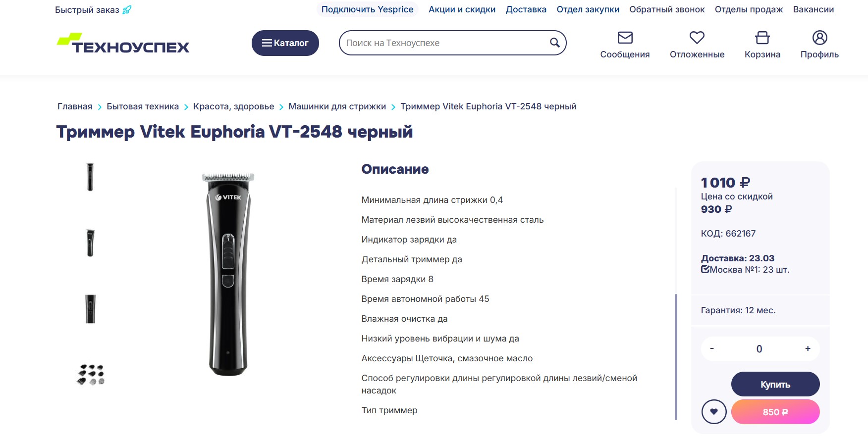Focus the Поиск на Техноуспехе field

[x=446, y=43]
